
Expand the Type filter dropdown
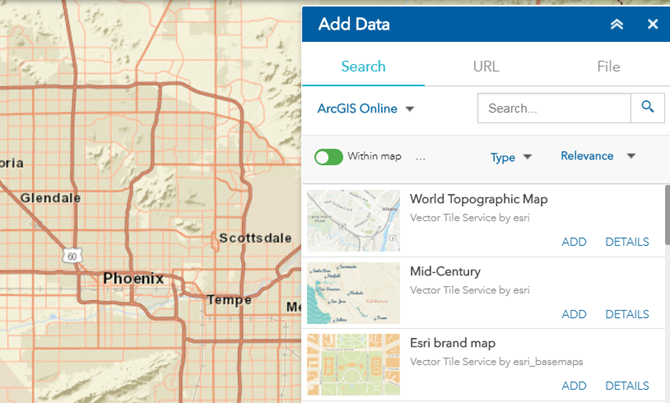511,157
